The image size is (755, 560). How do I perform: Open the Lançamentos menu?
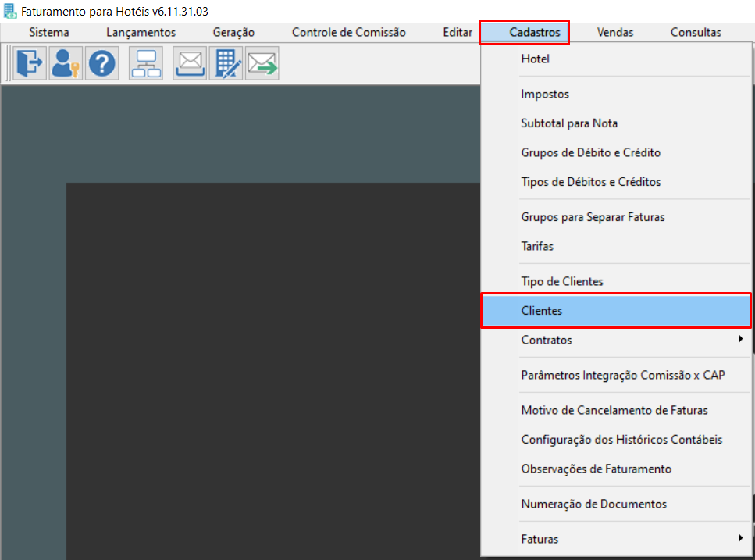[141, 32]
